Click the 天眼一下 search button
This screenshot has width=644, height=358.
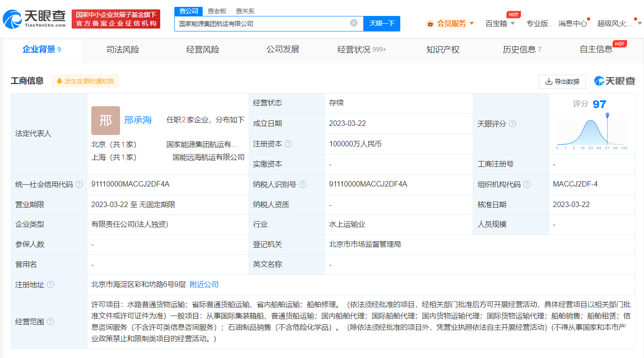click(382, 23)
